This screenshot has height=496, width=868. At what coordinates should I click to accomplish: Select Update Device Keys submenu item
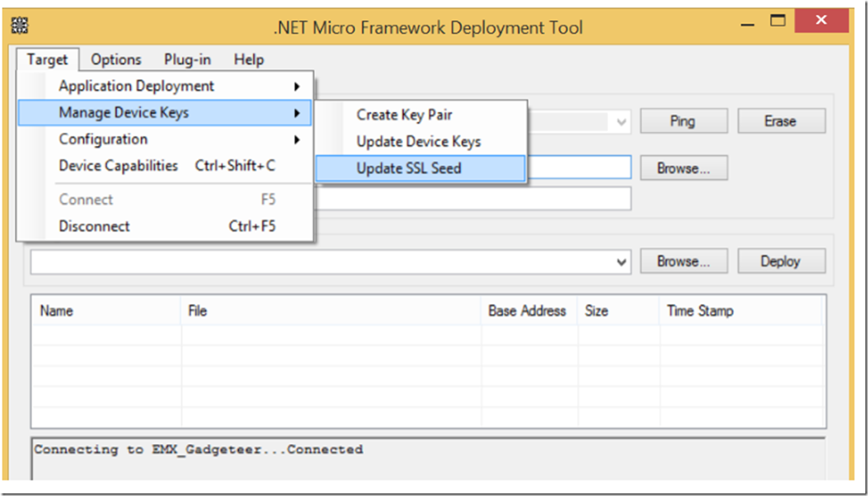point(420,142)
